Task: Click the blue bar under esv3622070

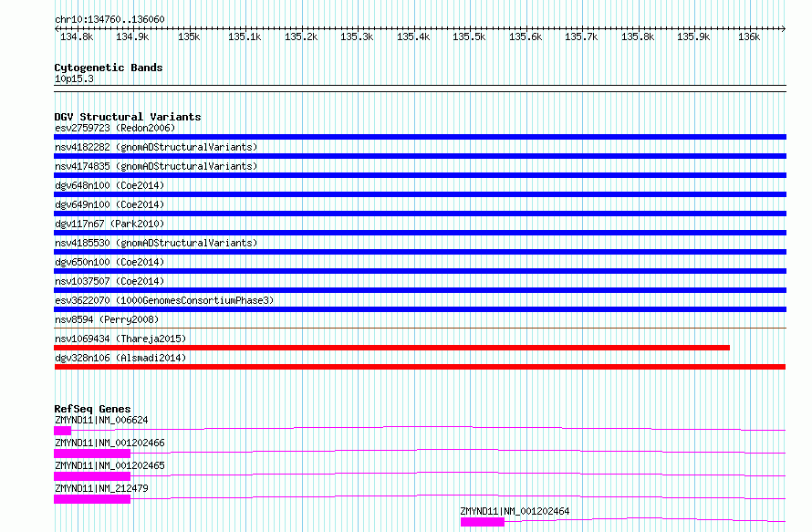Action: pos(420,309)
